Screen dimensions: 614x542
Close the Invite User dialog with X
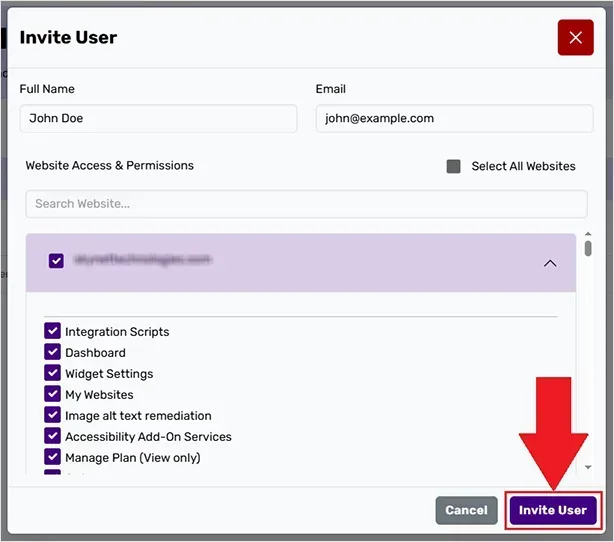click(575, 38)
